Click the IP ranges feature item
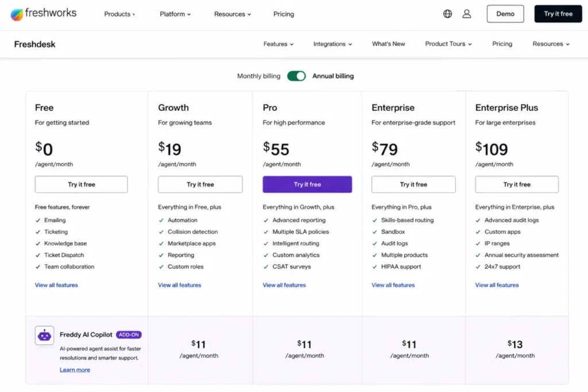 [497, 243]
